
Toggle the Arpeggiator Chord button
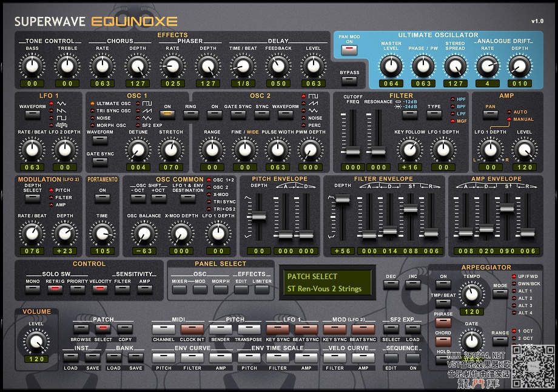[443, 341]
